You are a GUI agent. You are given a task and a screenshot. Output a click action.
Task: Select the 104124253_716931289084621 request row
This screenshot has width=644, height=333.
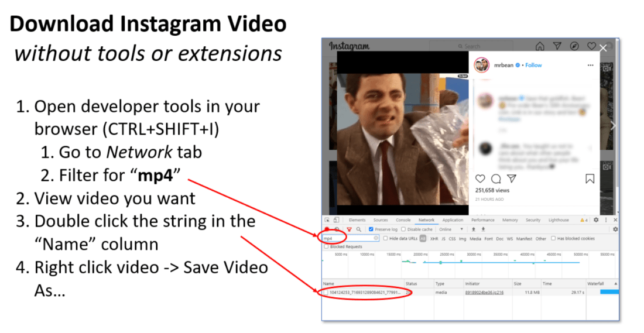[x=470, y=293]
